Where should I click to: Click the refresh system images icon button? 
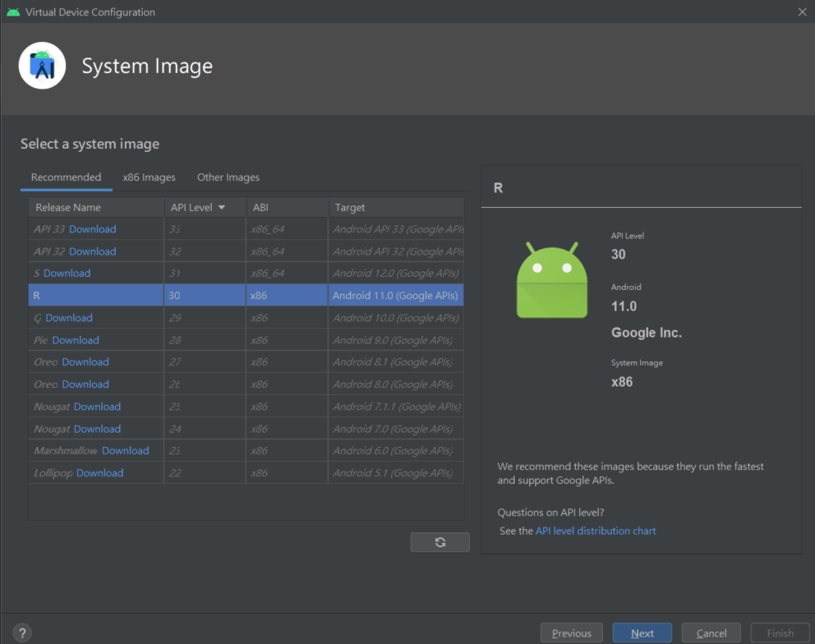pyautogui.click(x=440, y=542)
